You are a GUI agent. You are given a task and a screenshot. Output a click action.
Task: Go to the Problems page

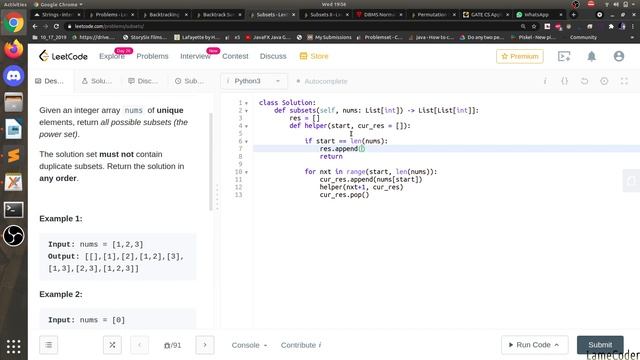coord(152,56)
